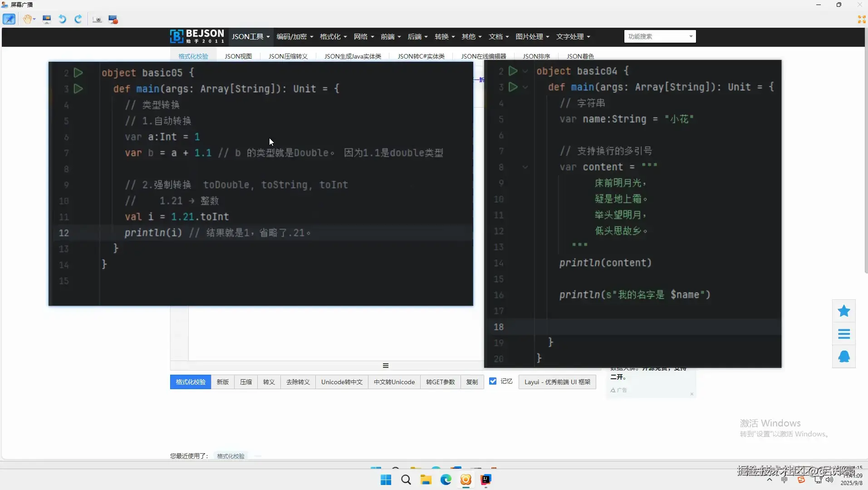Switch to the 格式化校验 tab at top
This screenshot has height=490, width=868.
[x=193, y=56]
